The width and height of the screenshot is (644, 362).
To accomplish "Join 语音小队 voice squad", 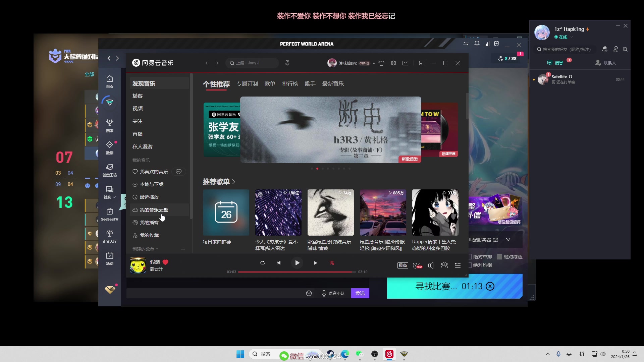I will (333, 293).
